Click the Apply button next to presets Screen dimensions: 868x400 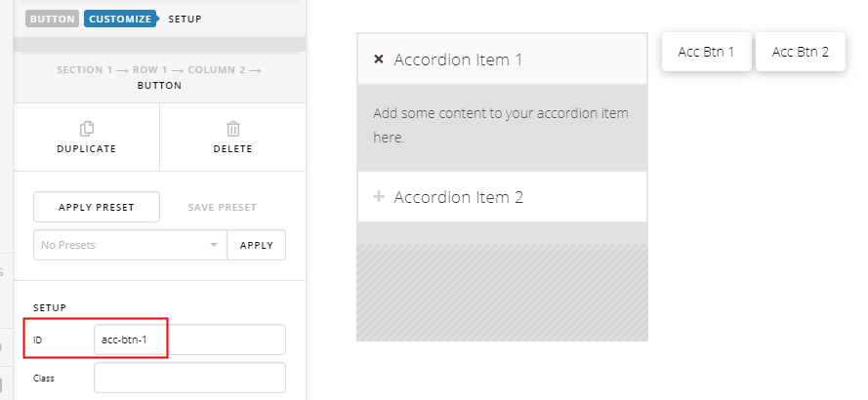pos(257,245)
